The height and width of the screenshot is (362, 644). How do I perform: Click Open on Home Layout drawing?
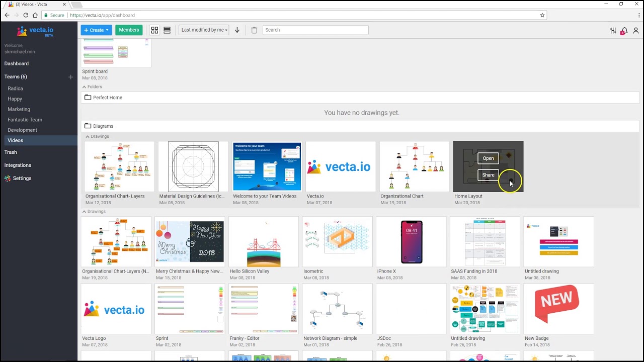(x=488, y=158)
